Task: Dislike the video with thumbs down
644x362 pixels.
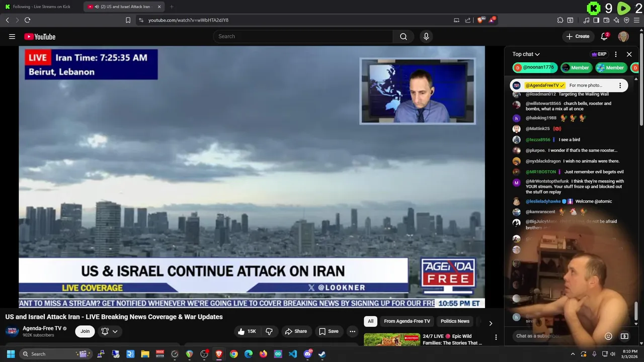Action: click(269, 331)
